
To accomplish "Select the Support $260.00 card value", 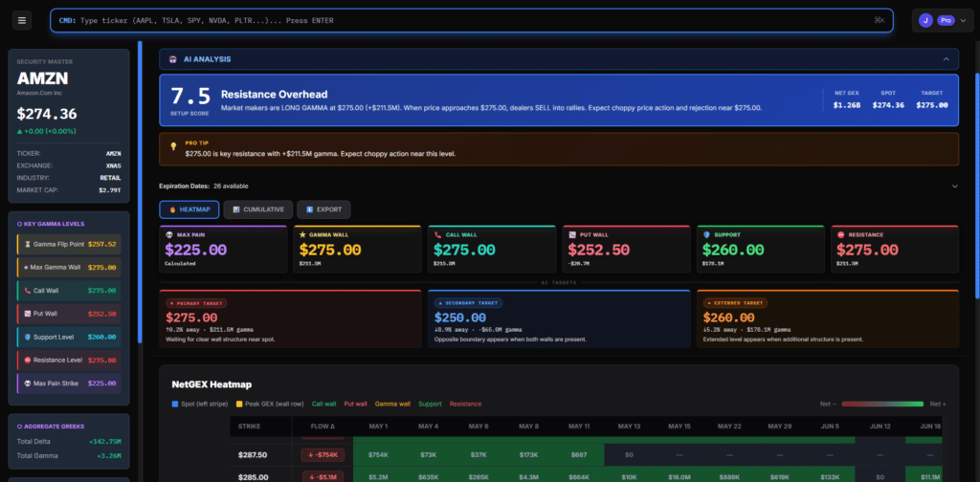I will [x=733, y=251].
